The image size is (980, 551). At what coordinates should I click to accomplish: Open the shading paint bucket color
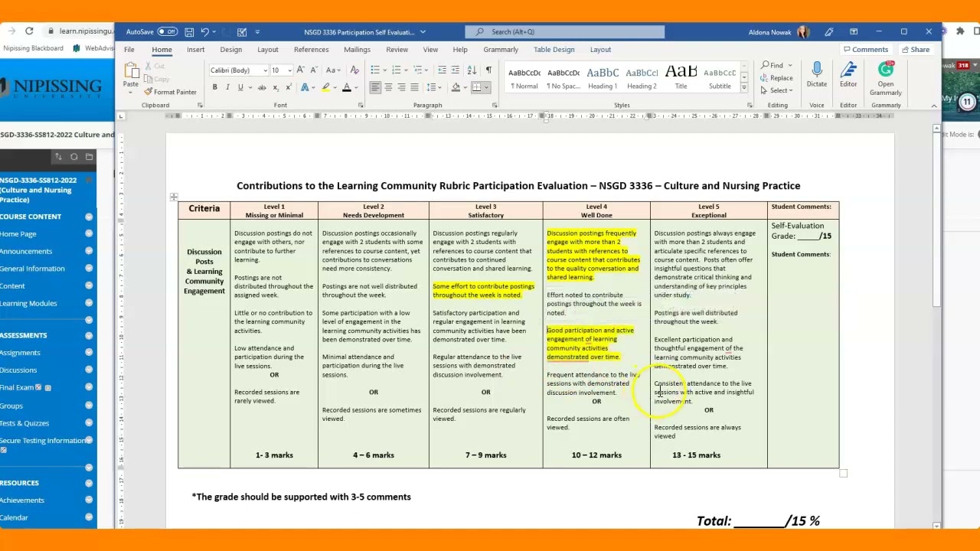pos(456,87)
